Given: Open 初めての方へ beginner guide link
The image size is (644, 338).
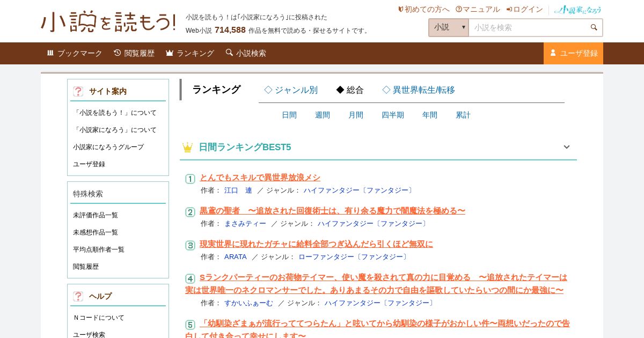Looking at the screenshot, I should 423,9.
